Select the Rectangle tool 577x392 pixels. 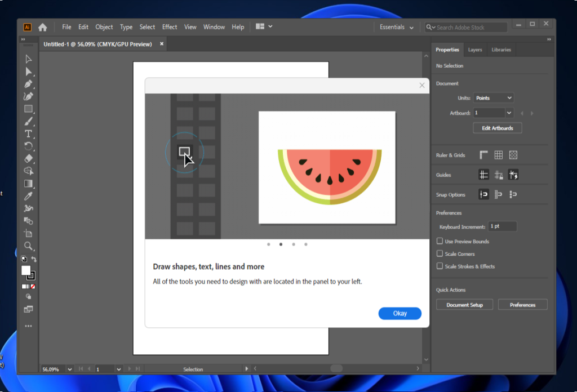28,109
